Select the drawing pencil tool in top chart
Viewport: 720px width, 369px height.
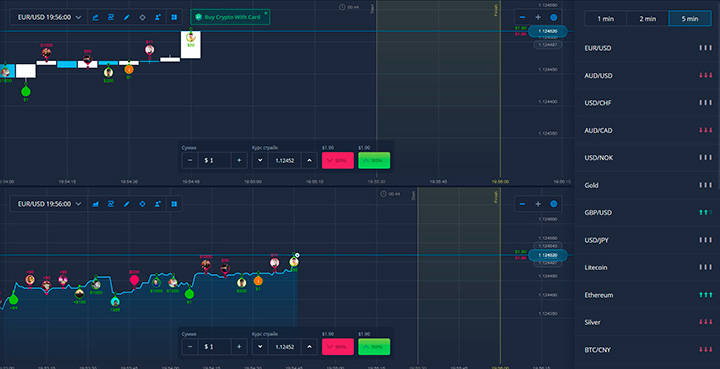click(127, 17)
